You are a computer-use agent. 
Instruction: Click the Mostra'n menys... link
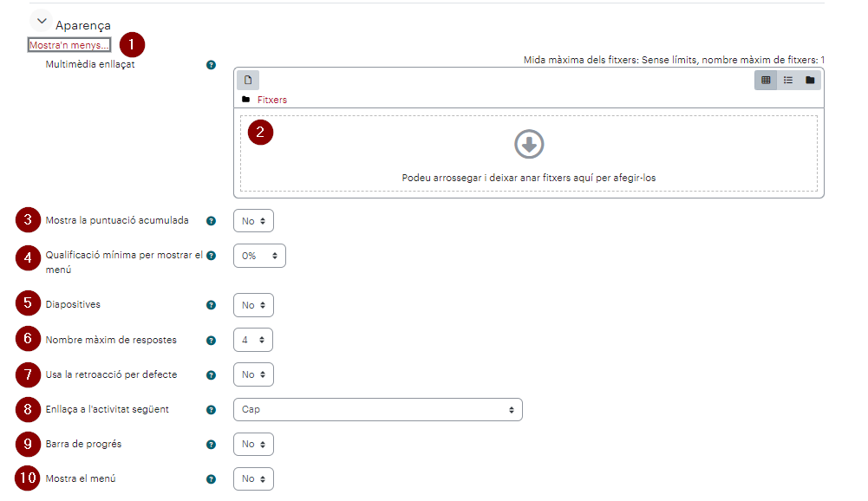(69, 45)
